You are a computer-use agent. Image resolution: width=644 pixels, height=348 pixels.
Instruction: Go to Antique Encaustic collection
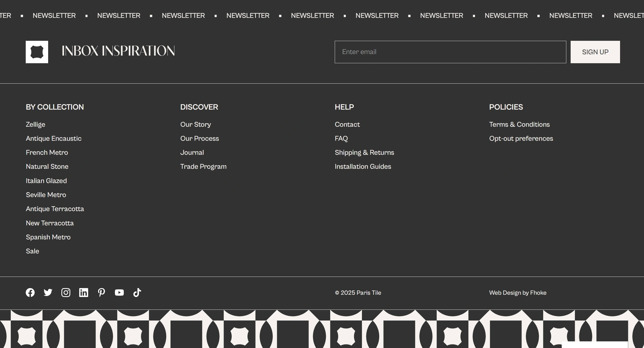tap(53, 138)
